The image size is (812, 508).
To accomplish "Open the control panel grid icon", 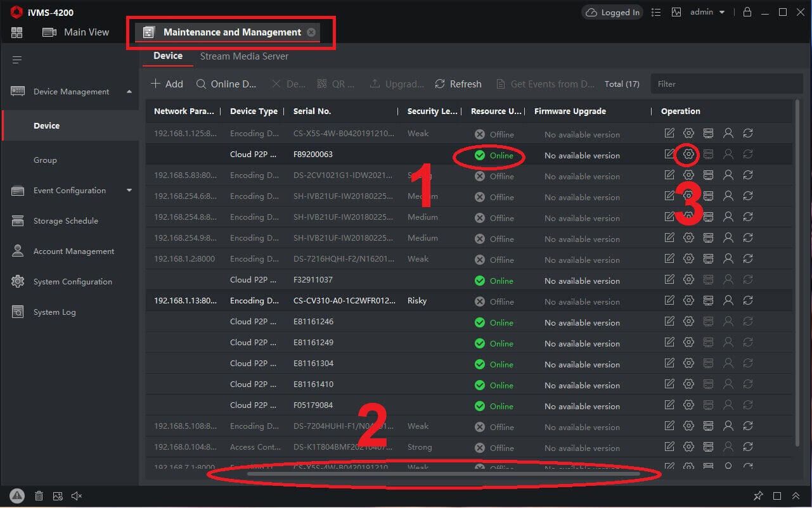I will 16,32.
